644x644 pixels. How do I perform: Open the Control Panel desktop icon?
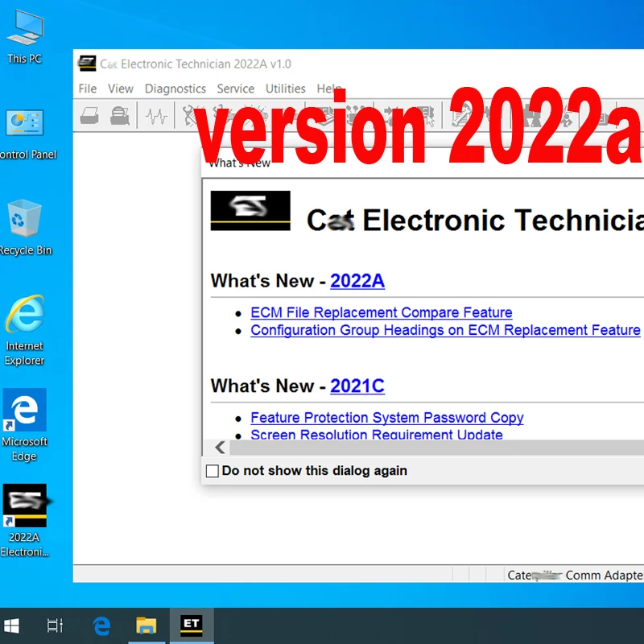coord(26,134)
